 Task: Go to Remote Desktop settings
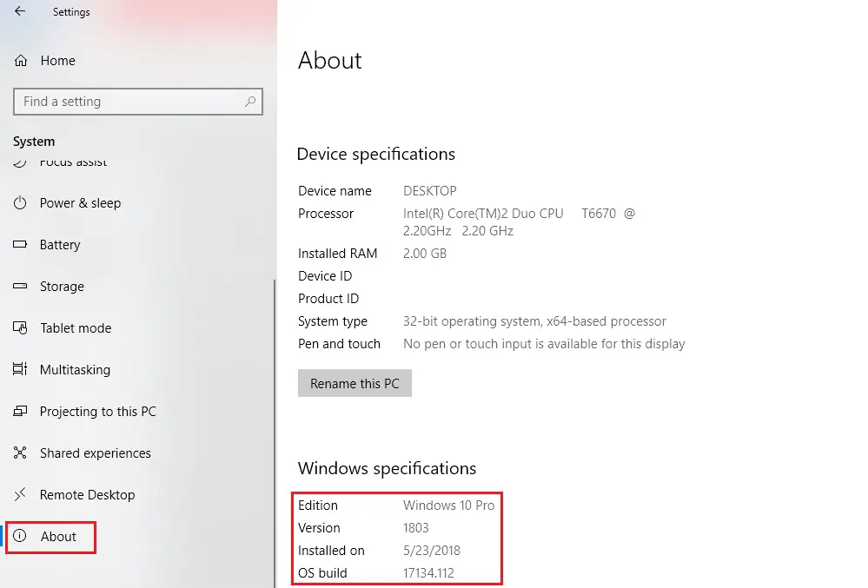88,494
